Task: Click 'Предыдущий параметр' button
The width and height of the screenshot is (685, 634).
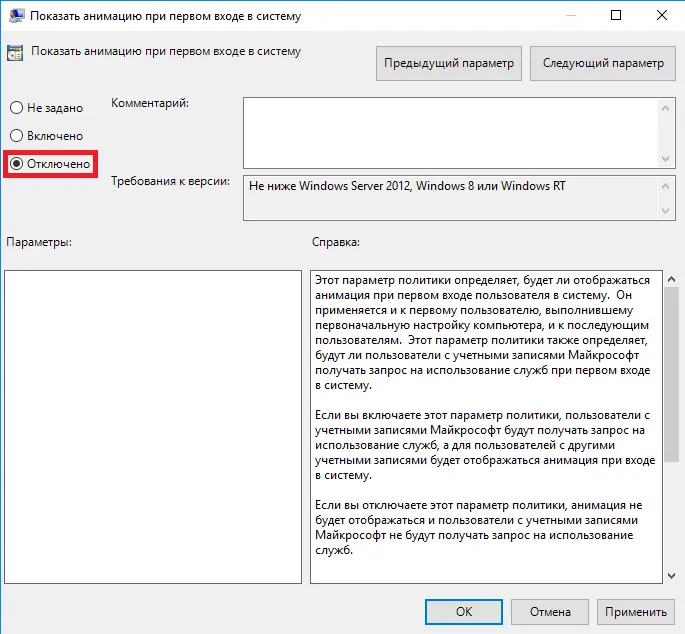Action: pos(449,63)
